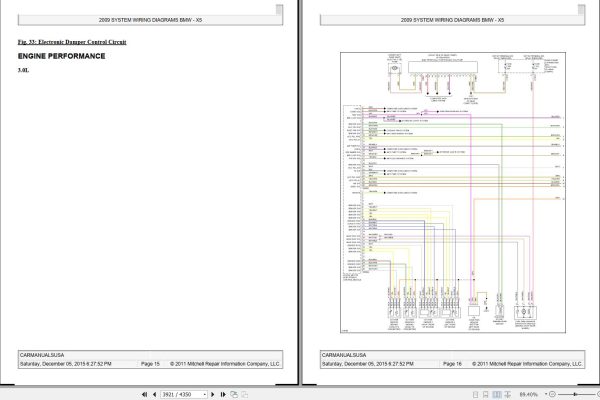Open the zoom level dropdown arrow
The width and height of the screenshot is (600, 400).
pos(546,394)
